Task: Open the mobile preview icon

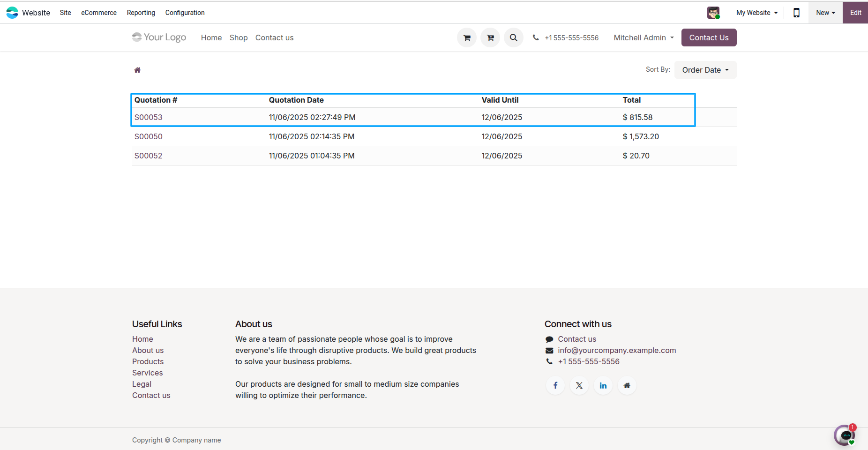Action: (x=796, y=13)
